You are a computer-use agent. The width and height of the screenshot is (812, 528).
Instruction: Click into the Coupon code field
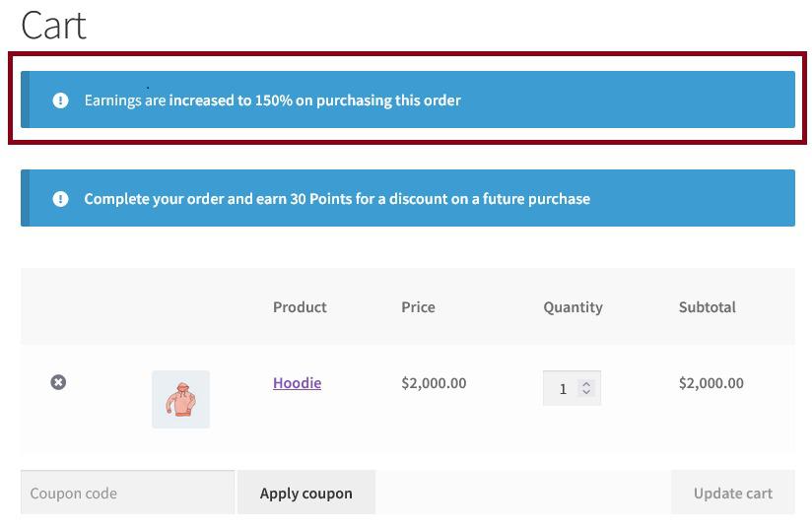(x=127, y=493)
